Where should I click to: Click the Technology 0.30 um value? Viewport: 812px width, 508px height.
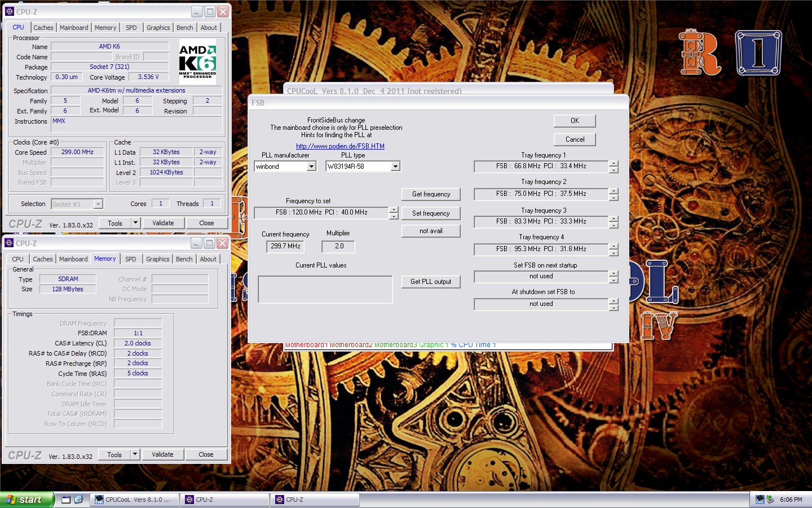[x=67, y=77]
